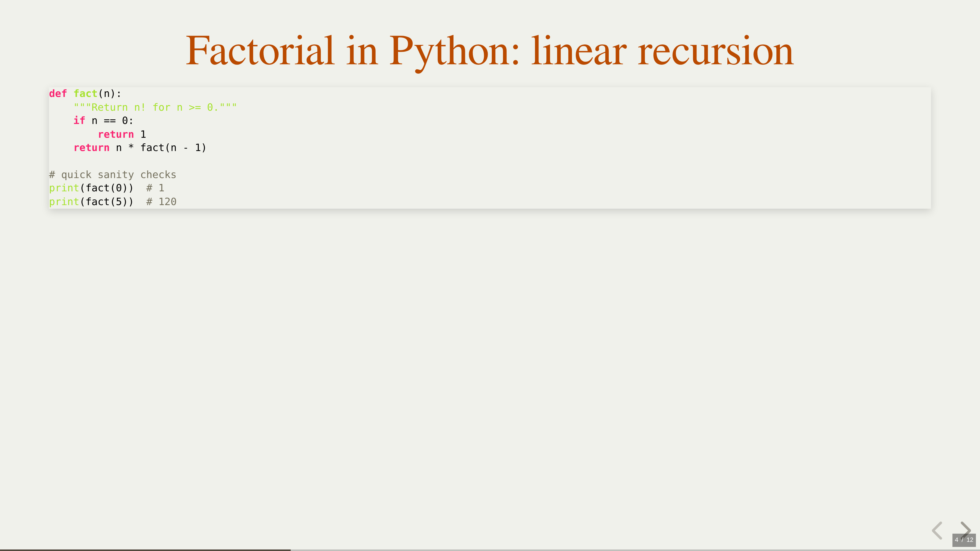The image size is (980, 551).
Task: Go to the previous slide arrow
Action: (937, 530)
